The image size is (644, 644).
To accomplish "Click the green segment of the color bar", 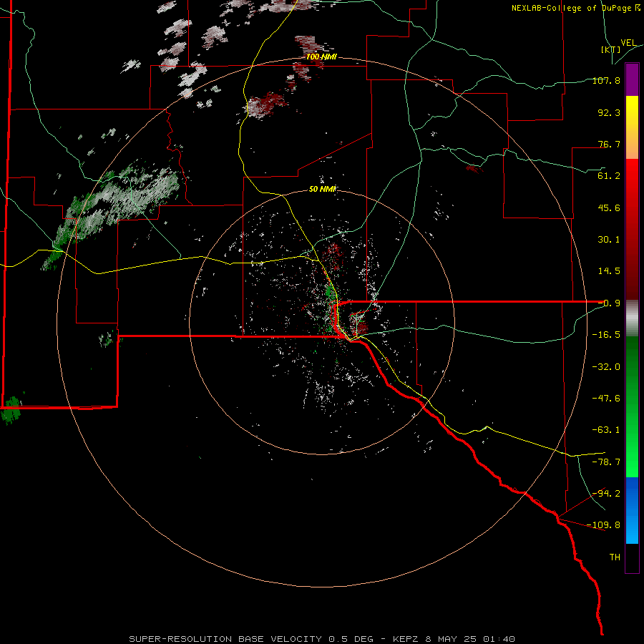I will 632,406.
